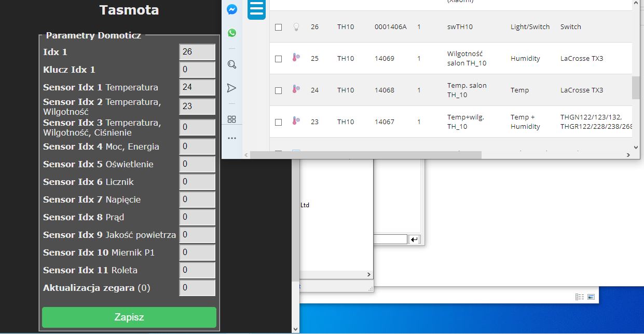Focus the Sensor Idx 1 Temperatura field
This screenshot has height=334, width=644.
pyautogui.click(x=197, y=87)
